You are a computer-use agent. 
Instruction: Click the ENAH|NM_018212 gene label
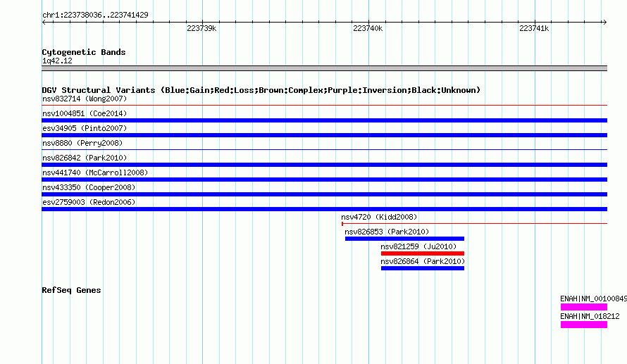(590, 316)
